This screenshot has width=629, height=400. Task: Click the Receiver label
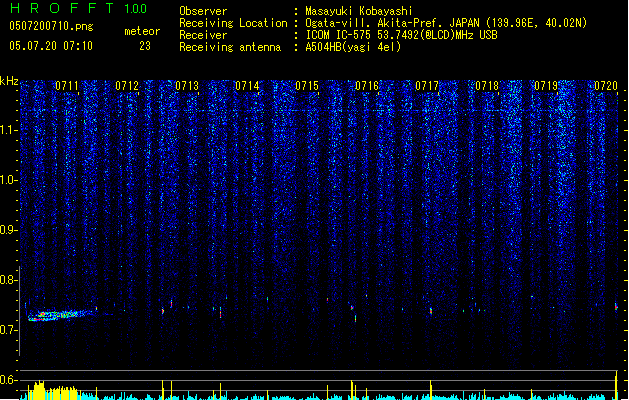pyautogui.click(x=203, y=35)
